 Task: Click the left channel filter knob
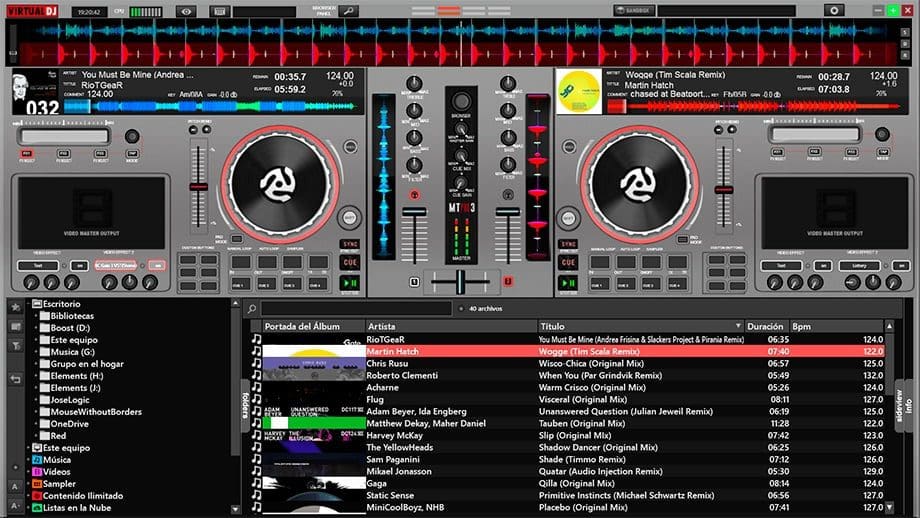414,165
